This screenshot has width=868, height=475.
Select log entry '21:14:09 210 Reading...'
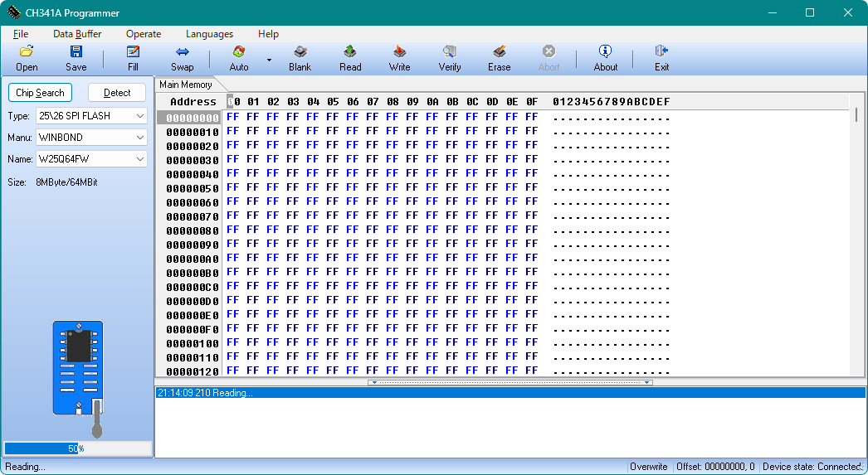pos(510,393)
